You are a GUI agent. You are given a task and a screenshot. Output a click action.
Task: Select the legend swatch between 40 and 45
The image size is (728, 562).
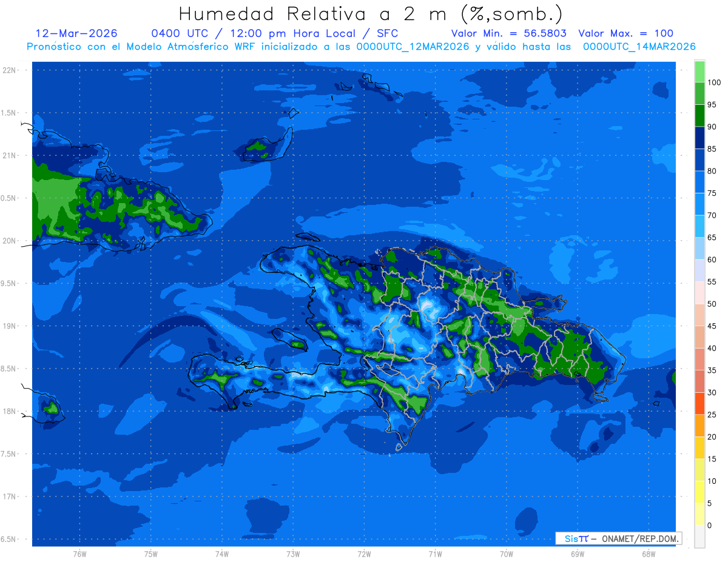point(699,337)
